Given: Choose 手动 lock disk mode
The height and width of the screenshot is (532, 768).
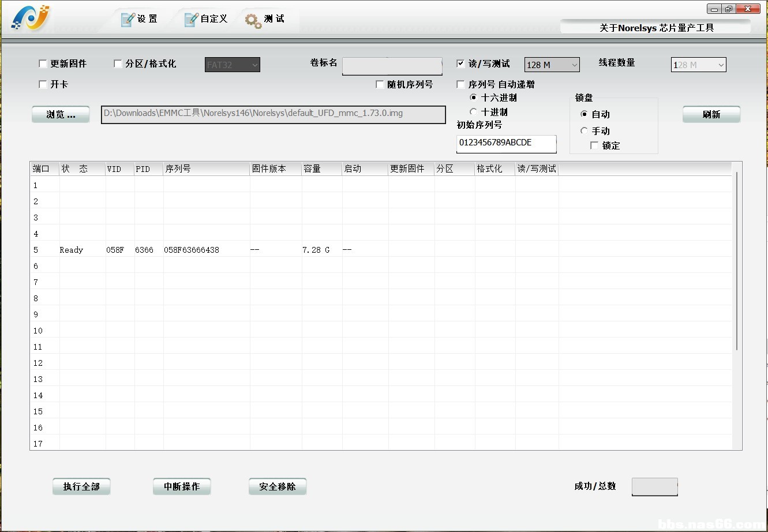Looking at the screenshot, I should pyautogui.click(x=584, y=131).
